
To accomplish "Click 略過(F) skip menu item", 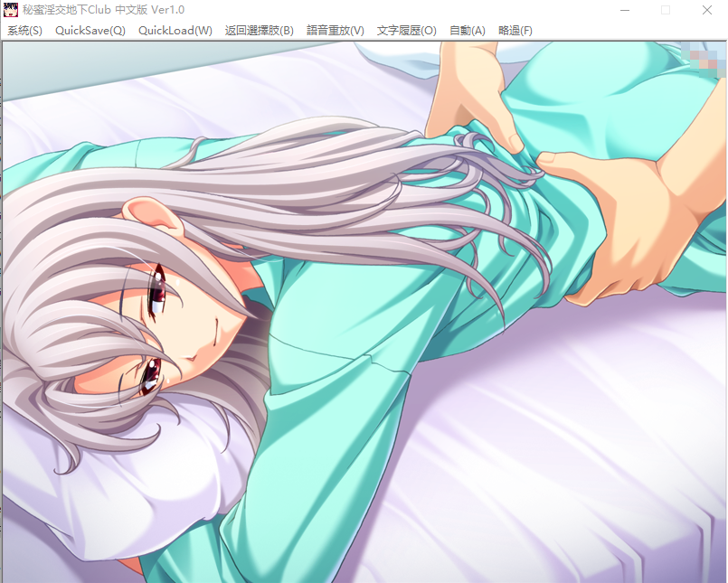I will pyautogui.click(x=515, y=31).
